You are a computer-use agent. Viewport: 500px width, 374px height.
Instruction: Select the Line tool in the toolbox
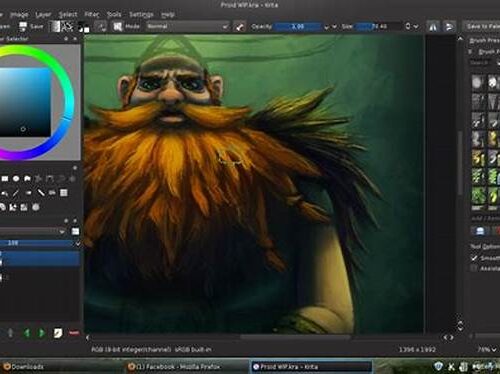[16, 193]
